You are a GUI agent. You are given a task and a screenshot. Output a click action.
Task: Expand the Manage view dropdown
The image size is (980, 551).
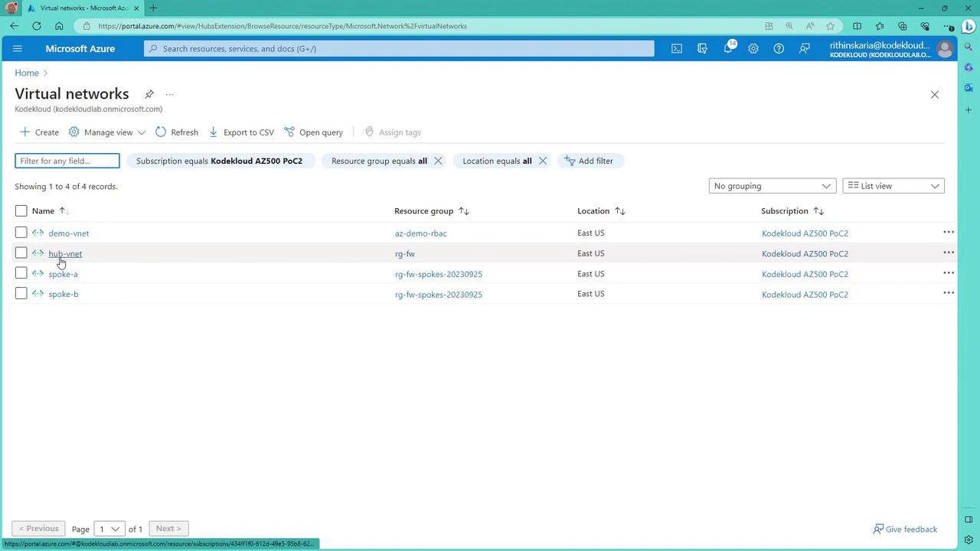pyautogui.click(x=107, y=132)
